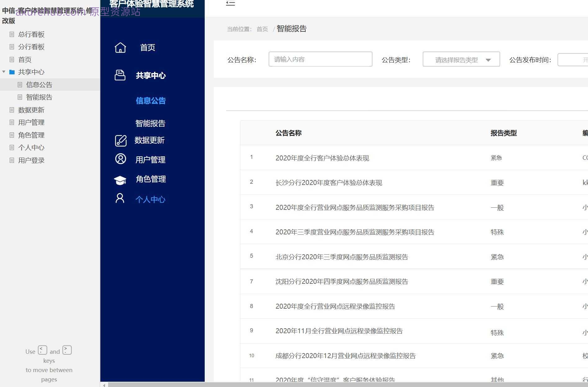Click page icon beside 用户登录

(x=12, y=160)
